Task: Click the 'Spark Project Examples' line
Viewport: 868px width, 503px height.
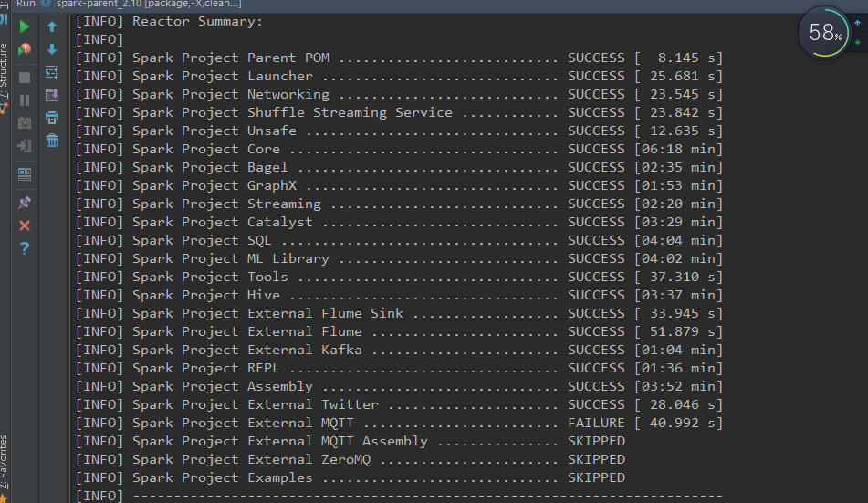Action: coord(350,478)
